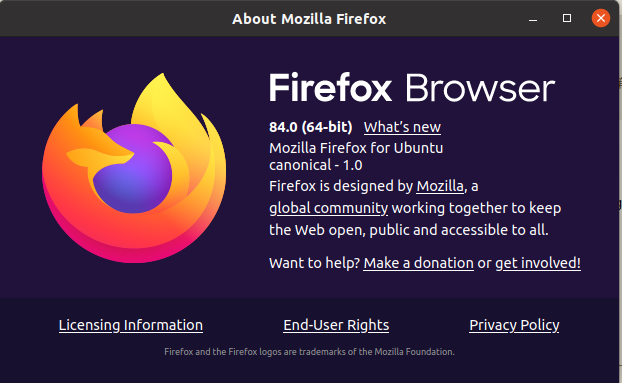
Task: Minimize the About Mozilla Firefox dialog
Action: (533, 19)
